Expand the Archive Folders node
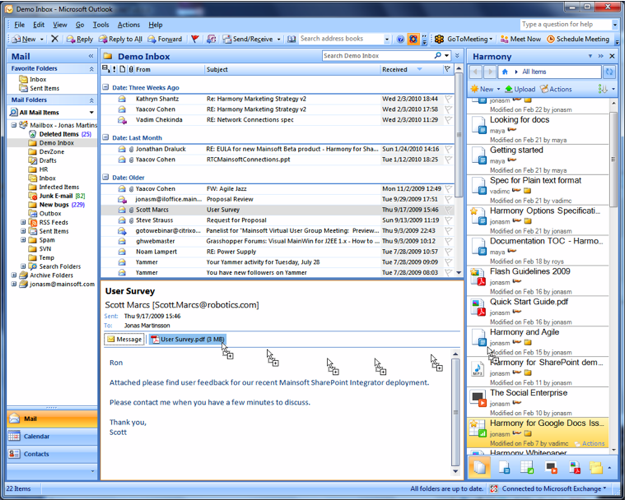 click(x=14, y=275)
